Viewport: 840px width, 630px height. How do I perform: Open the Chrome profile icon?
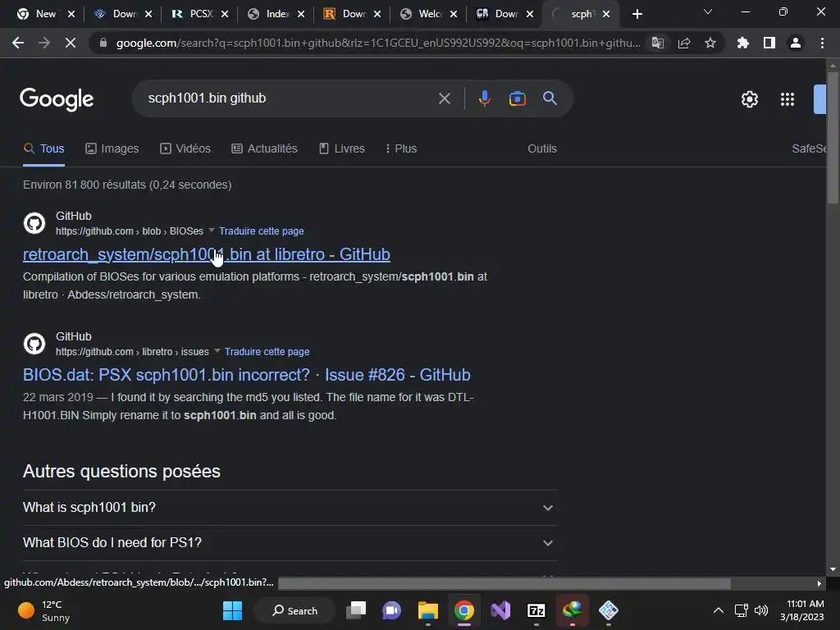point(796,43)
